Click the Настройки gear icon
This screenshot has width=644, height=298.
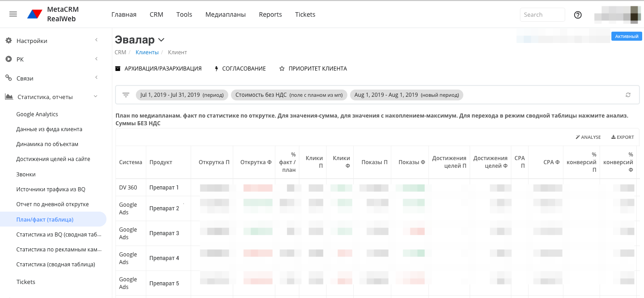[8, 41]
